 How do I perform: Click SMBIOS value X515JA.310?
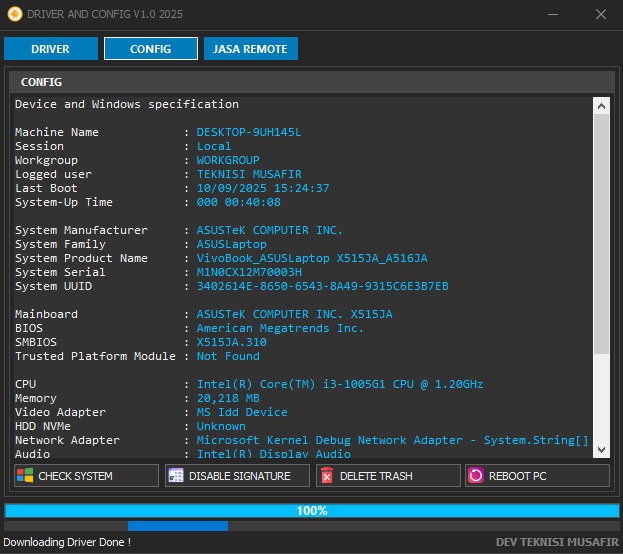[x=232, y=342]
